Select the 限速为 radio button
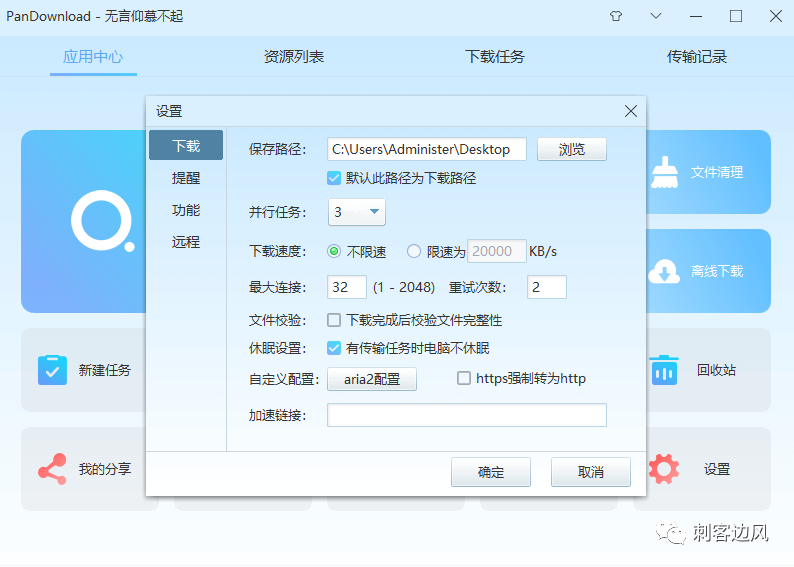This screenshot has width=794, height=567. 414,251
